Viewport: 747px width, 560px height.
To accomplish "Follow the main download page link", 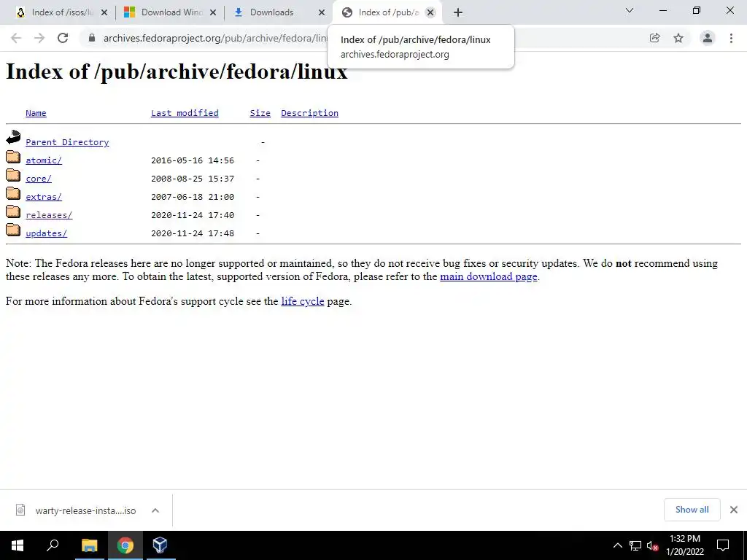I will (489, 276).
